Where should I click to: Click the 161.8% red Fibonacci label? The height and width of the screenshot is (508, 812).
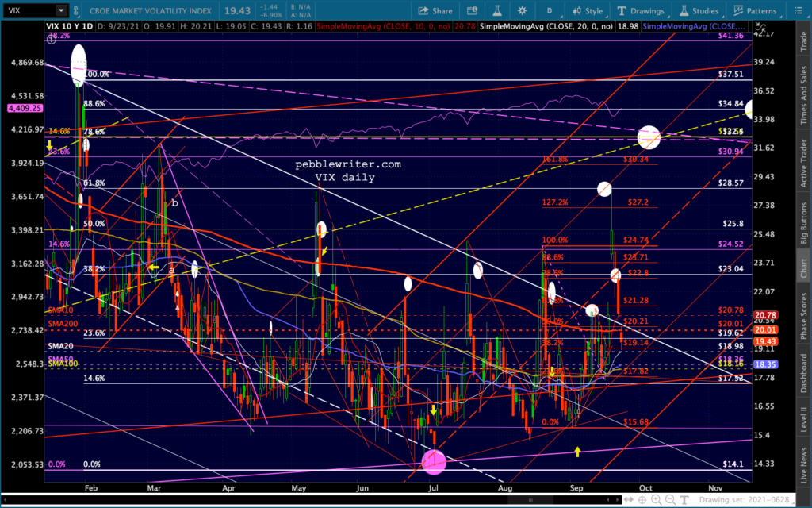(555, 159)
